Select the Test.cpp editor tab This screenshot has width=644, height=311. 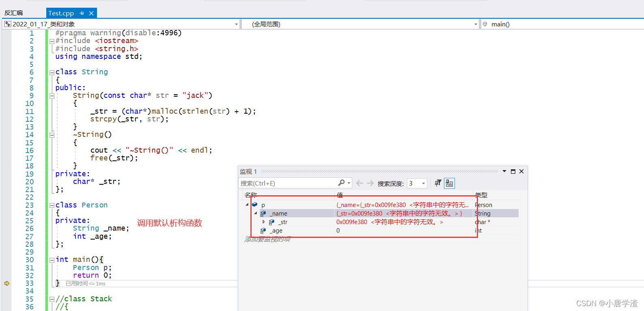pyautogui.click(x=61, y=13)
